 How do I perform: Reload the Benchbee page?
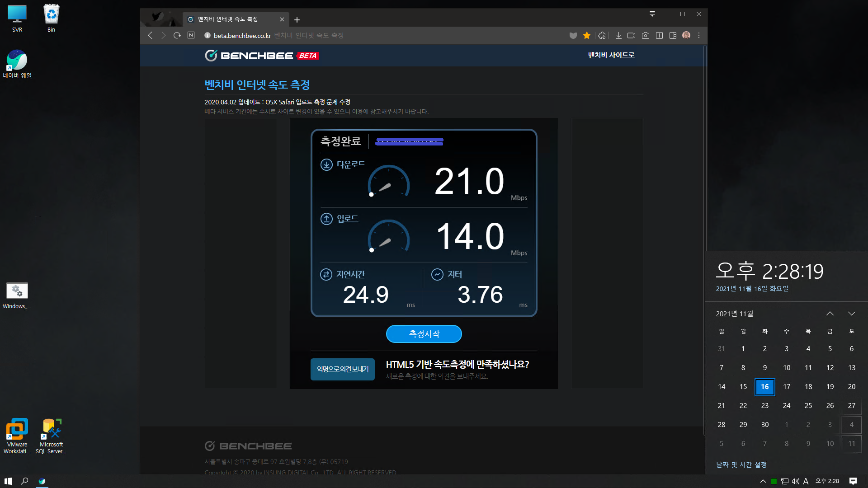[177, 35]
